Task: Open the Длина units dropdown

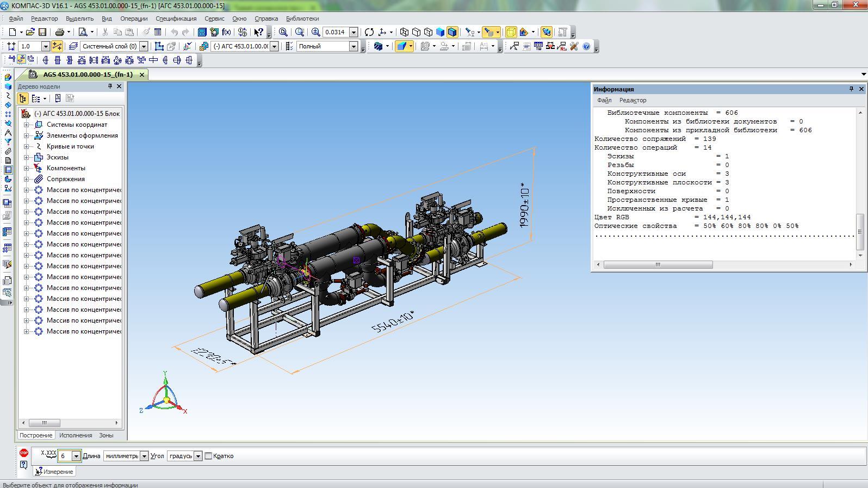Action: tap(144, 456)
